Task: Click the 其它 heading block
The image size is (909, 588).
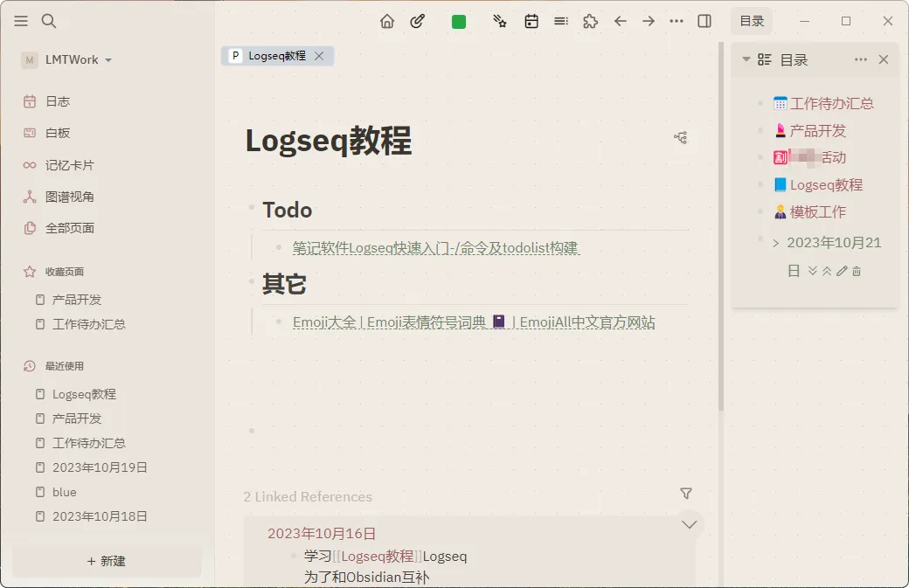Action: click(284, 284)
